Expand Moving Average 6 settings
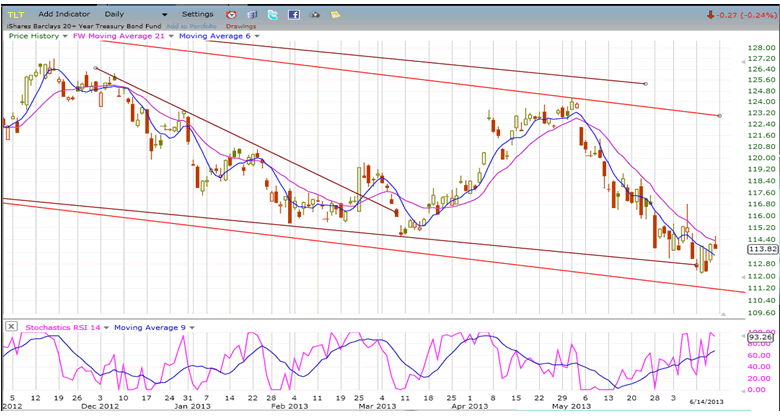Screen dimensions: 780x420 coord(256,36)
